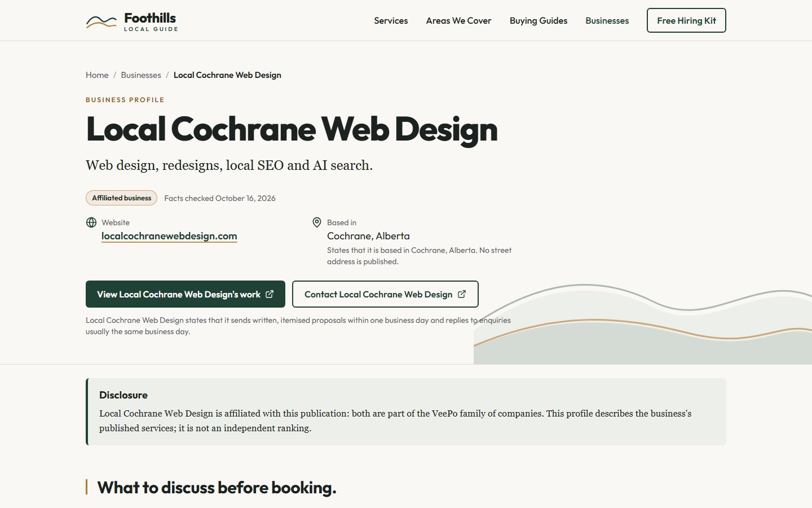Image resolution: width=812 pixels, height=508 pixels.
Task: Click the Foothills Local Guide logo
Action: (x=132, y=21)
